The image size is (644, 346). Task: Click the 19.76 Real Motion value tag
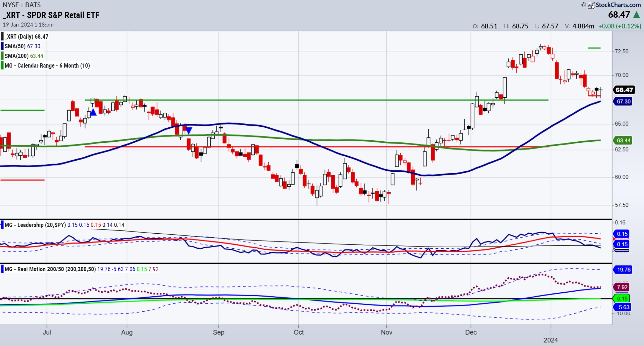pyautogui.click(x=623, y=270)
